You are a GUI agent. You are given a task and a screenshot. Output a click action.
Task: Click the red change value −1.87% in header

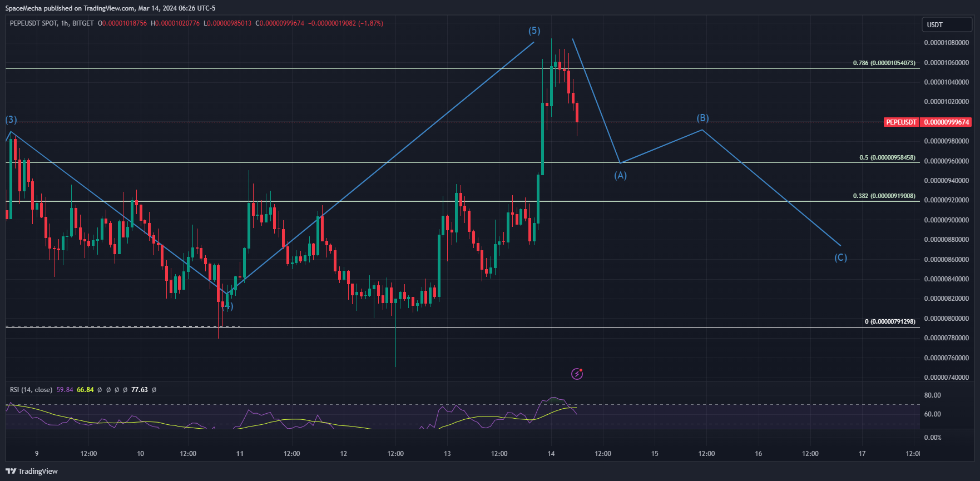pos(371,23)
